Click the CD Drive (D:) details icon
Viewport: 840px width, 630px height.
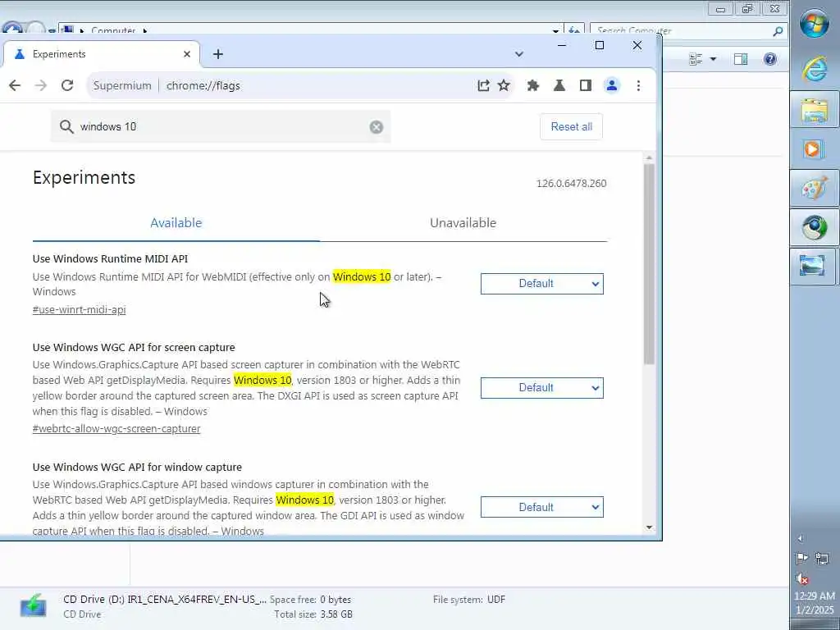coord(33,606)
